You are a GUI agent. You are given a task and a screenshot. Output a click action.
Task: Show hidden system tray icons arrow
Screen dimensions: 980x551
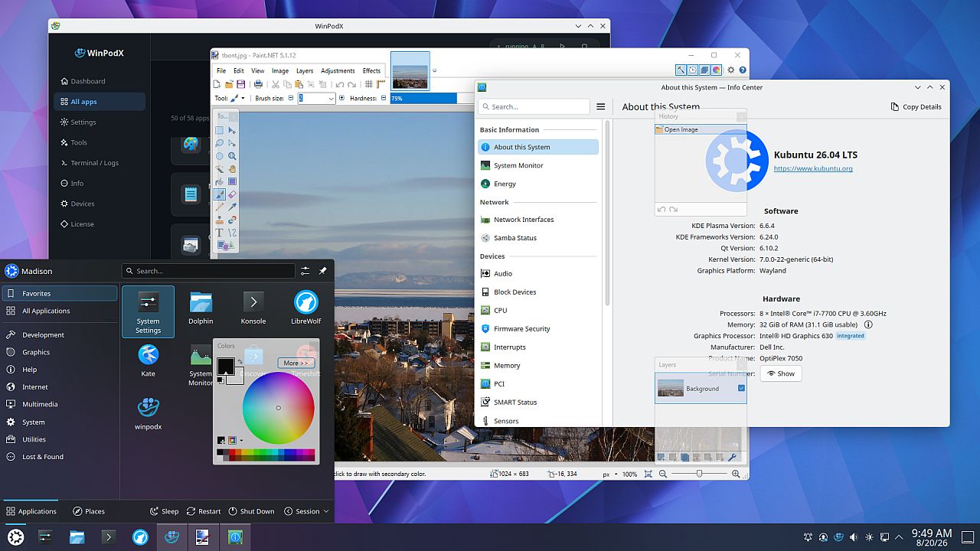[898, 537]
